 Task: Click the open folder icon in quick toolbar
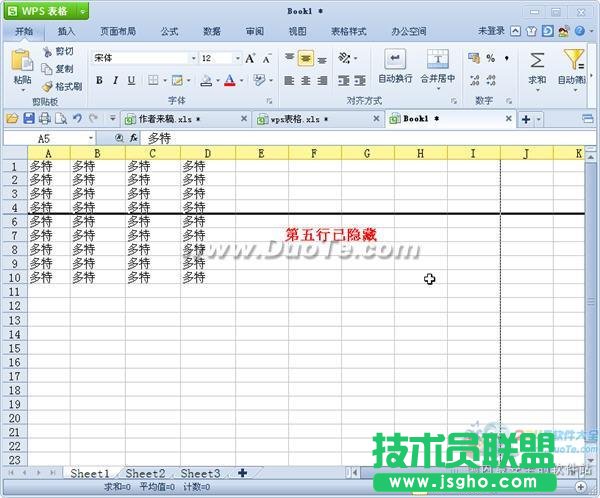tap(12, 119)
